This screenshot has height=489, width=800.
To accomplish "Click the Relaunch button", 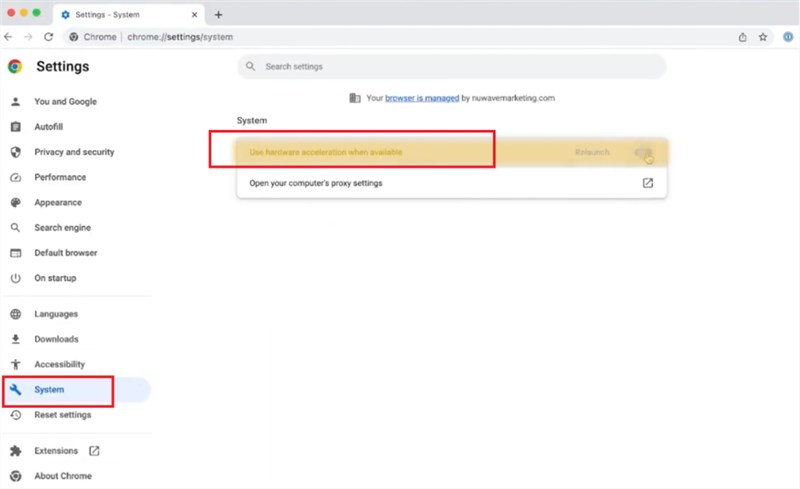I will [x=592, y=152].
